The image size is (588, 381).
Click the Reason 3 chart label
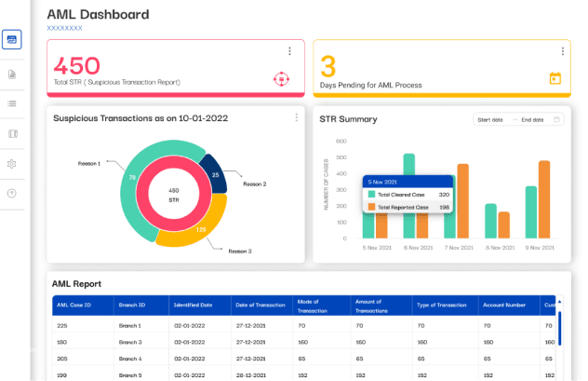pos(240,252)
